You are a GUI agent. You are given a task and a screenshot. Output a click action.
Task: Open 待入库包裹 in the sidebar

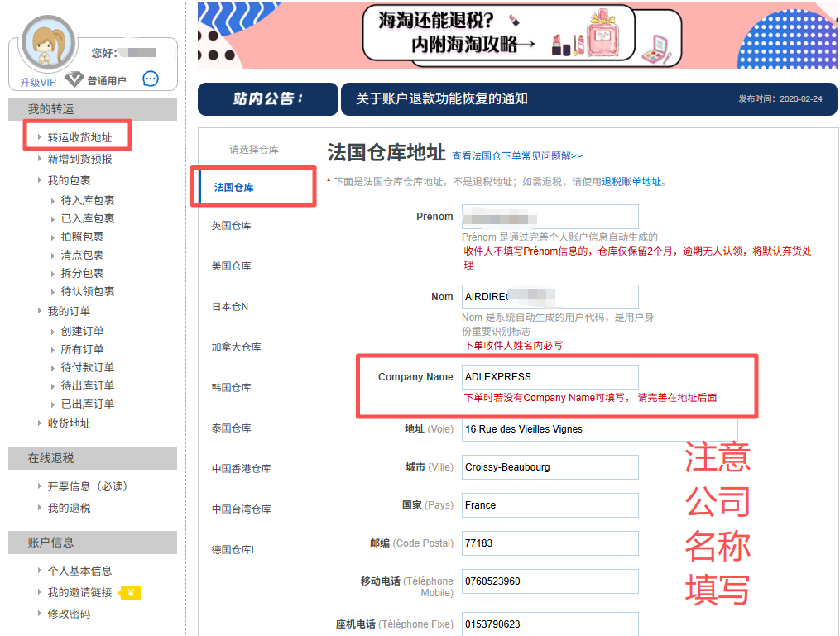88,200
